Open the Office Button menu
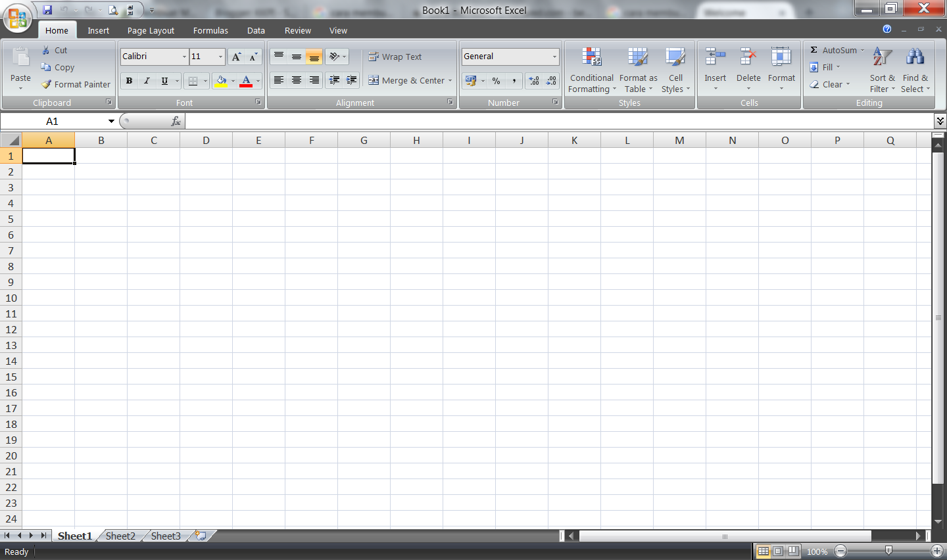 click(x=18, y=18)
